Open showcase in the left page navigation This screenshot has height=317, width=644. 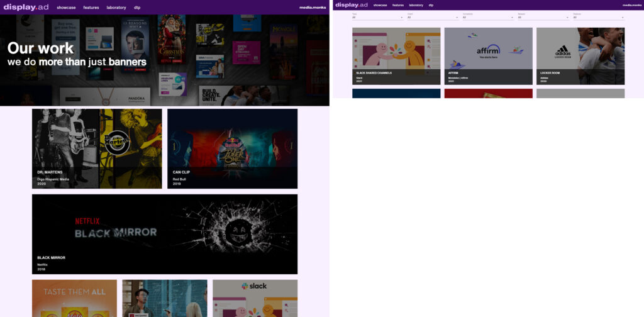[x=66, y=8]
